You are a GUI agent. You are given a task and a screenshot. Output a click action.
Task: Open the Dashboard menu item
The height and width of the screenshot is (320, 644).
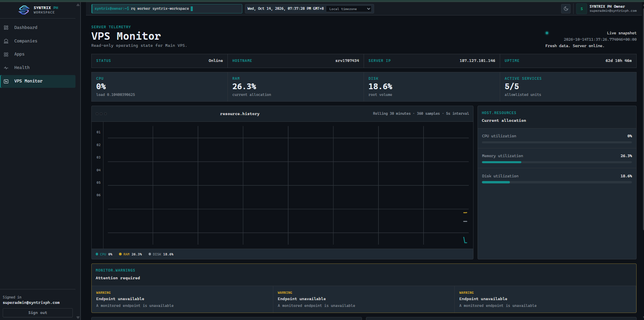[38, 28]
